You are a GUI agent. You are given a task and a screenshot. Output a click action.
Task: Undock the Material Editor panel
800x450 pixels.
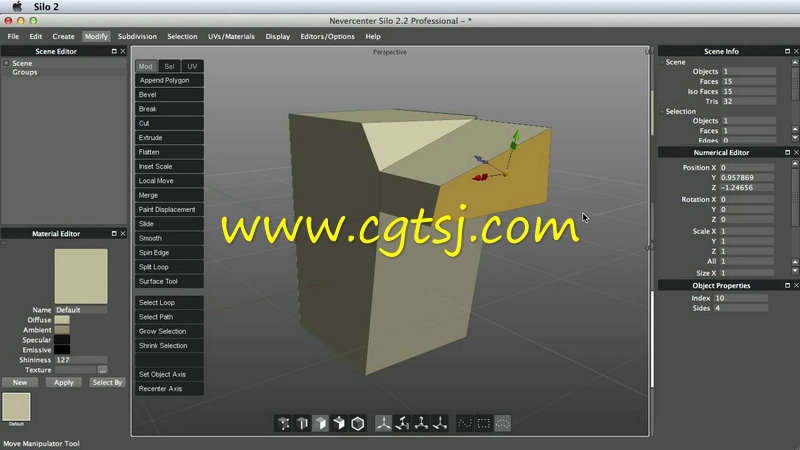pyautogui.click(x=114, y=233)
